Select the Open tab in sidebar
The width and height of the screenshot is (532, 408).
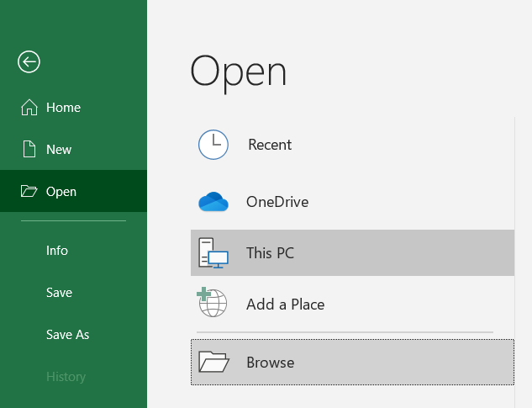61,192
